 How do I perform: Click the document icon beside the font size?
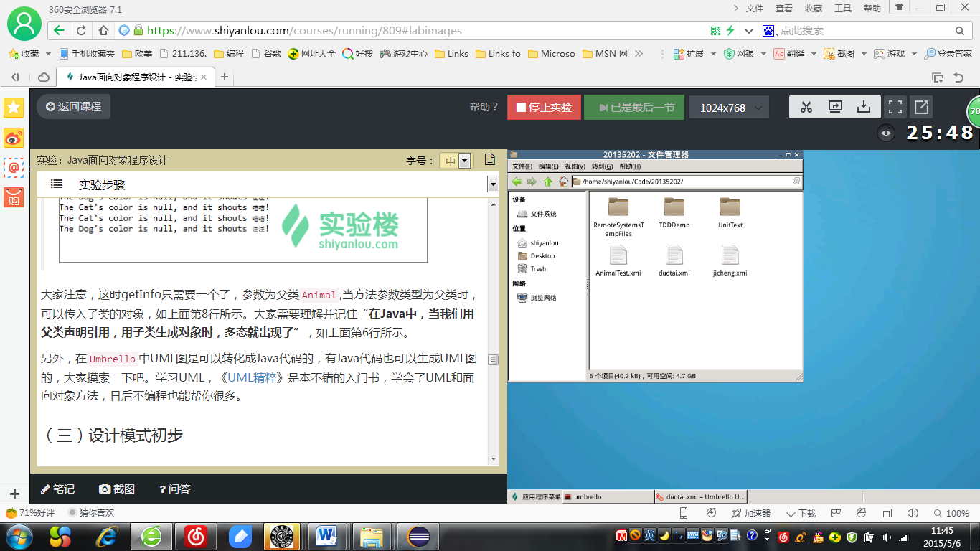490,160
